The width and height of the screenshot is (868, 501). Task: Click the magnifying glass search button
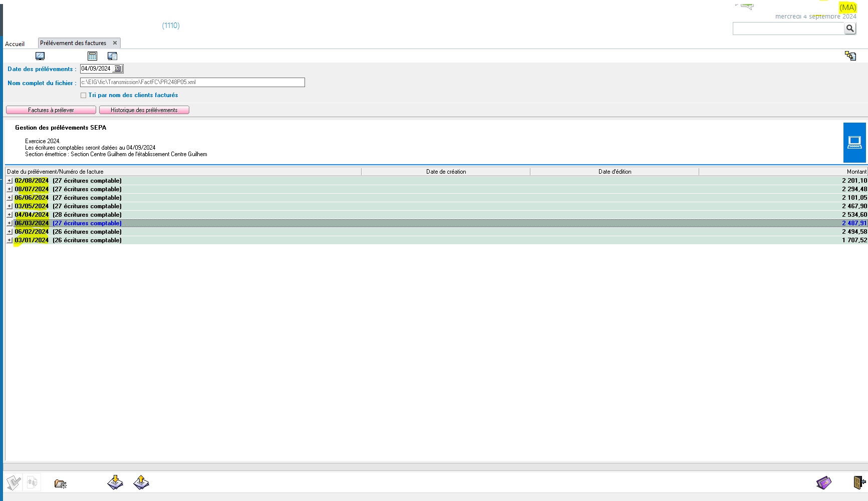point(850,29)
